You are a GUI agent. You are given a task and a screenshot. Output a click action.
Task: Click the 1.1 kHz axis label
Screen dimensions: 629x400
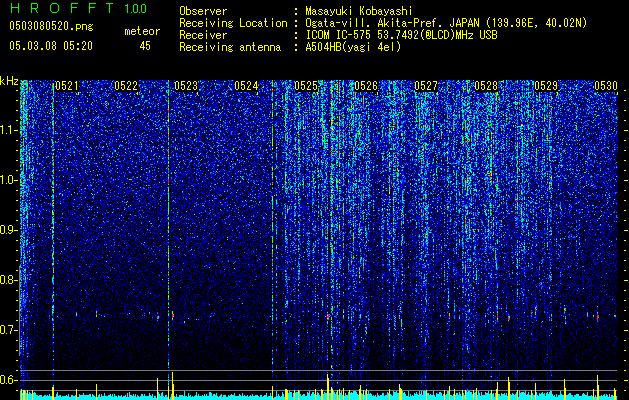(8, 130)
